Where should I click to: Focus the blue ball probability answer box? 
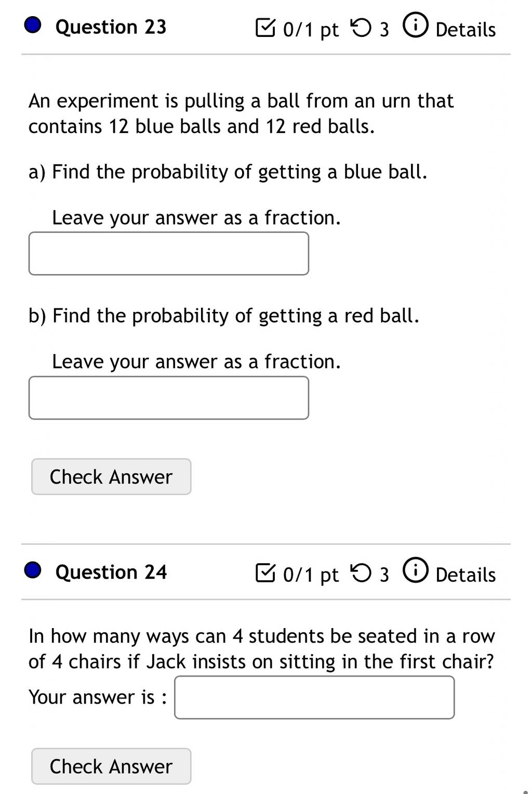[169, 253]
